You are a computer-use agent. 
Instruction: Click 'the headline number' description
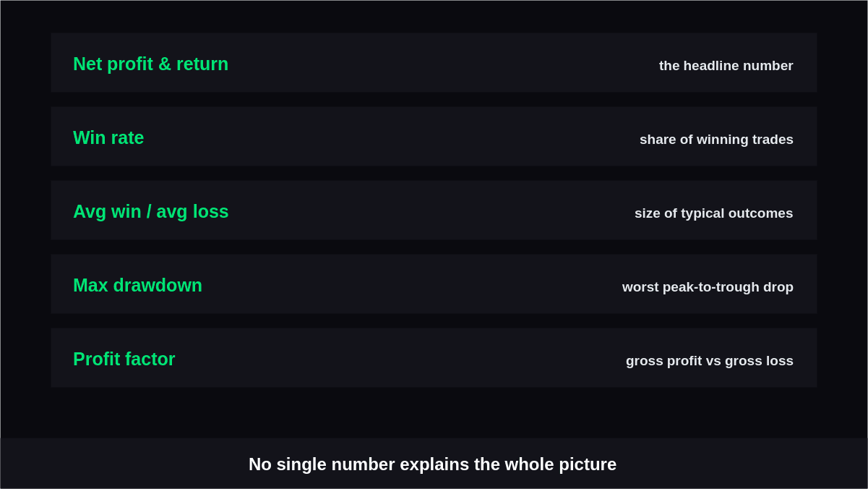(726, 66)
